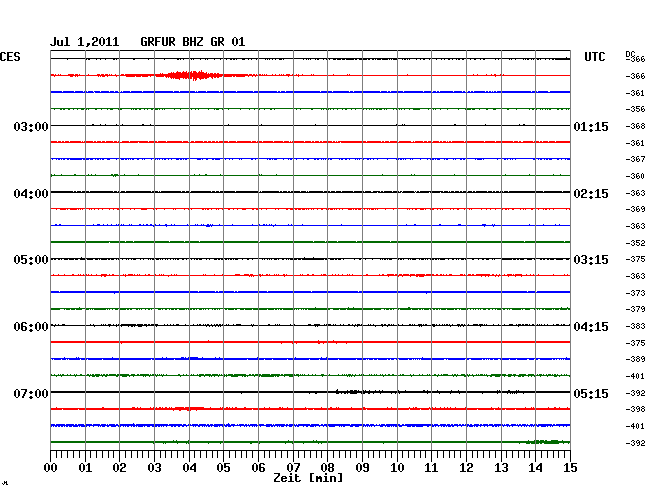Click the "06" minute axis label

tap(258, 467)
